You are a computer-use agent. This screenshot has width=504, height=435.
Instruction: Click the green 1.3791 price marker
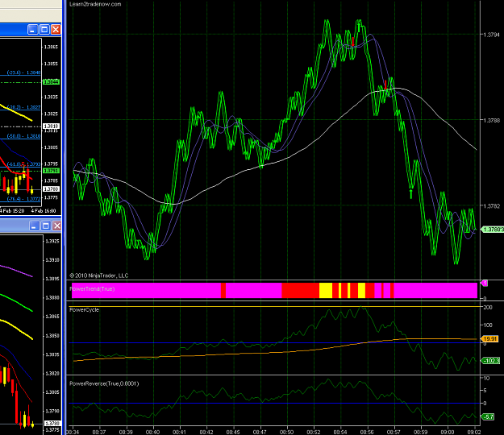pos(51,171)
